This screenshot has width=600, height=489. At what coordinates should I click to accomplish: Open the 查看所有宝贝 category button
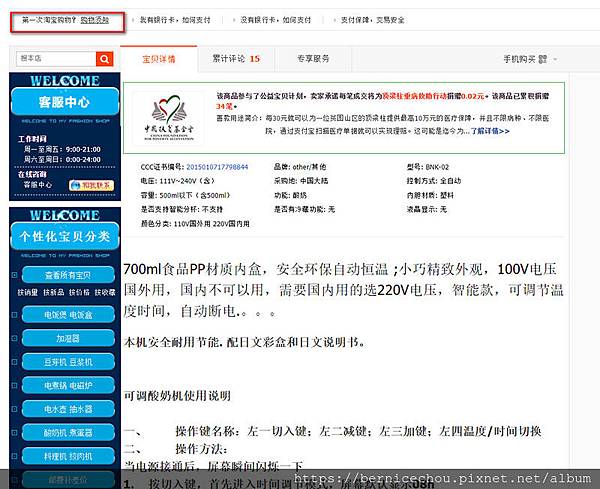click(68, 275)
